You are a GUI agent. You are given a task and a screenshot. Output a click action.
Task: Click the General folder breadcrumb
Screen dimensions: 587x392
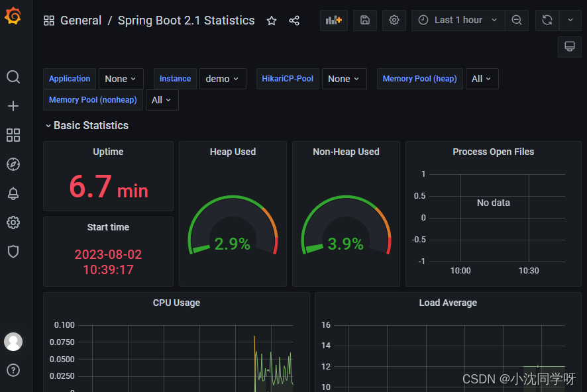point(81,21)
